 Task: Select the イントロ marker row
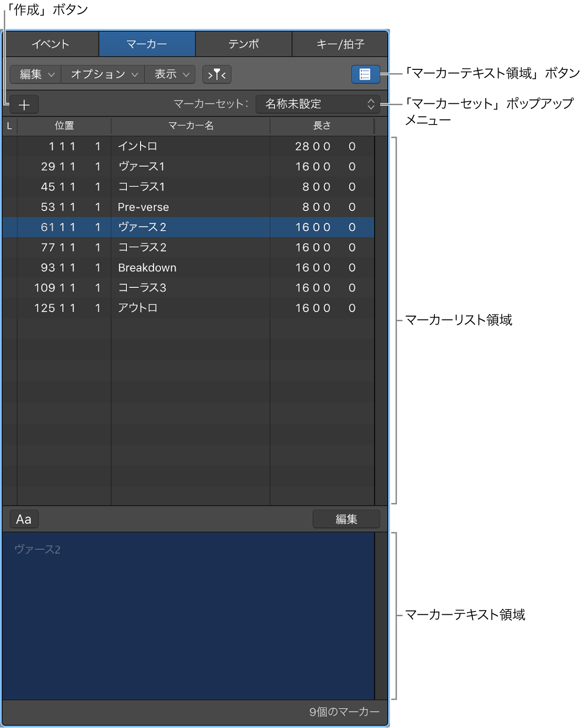pyautogui.click(x=188, y=147)
